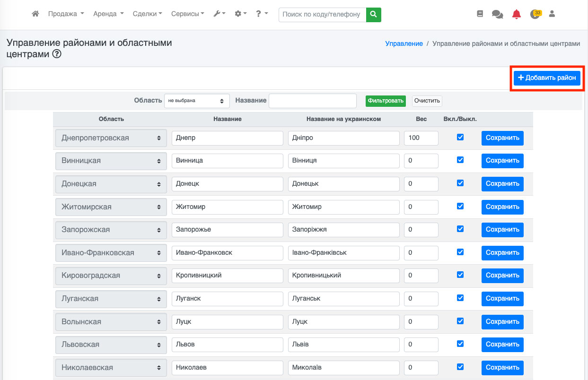Open the Область filter dropdown
Viewport: 588px width, 380px height.
tap(196, 101)
